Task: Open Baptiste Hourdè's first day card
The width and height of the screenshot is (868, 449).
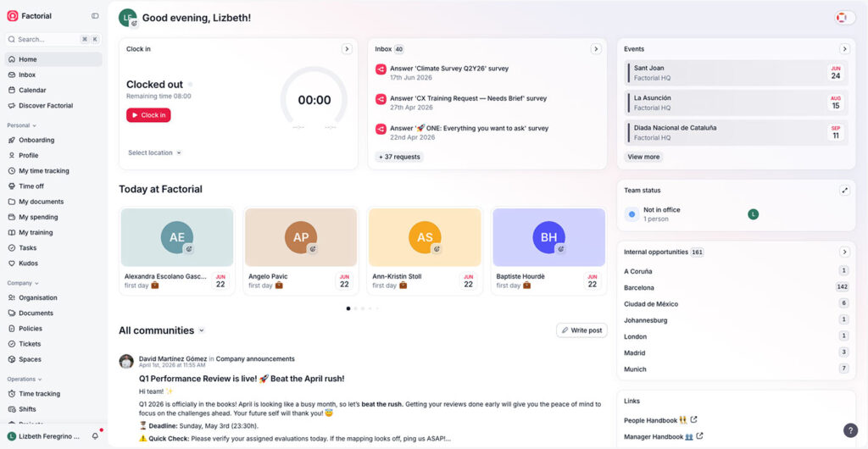Action: [x=549, y=251]
